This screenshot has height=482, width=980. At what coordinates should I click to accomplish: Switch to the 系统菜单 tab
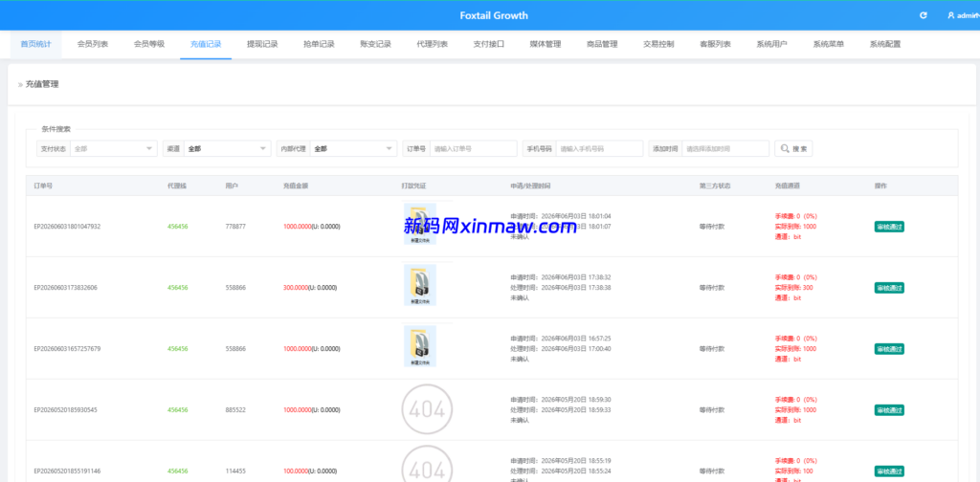(x=828, y=44)
